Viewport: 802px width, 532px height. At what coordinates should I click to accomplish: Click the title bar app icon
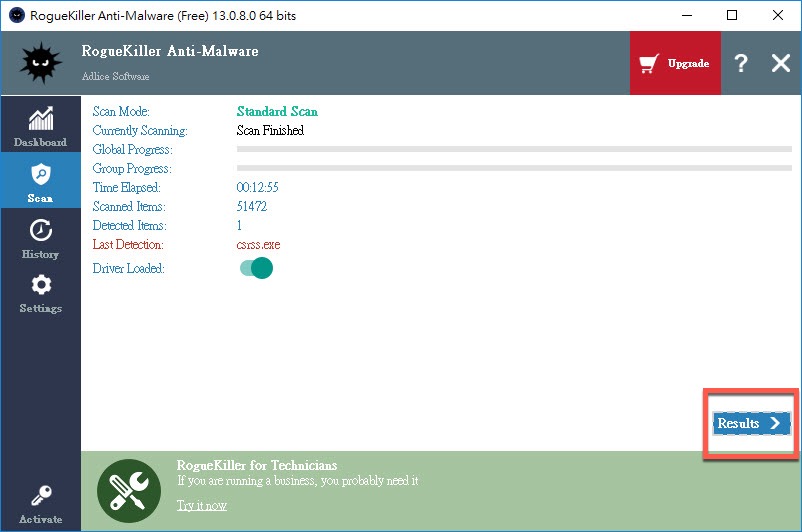point(17,15)
